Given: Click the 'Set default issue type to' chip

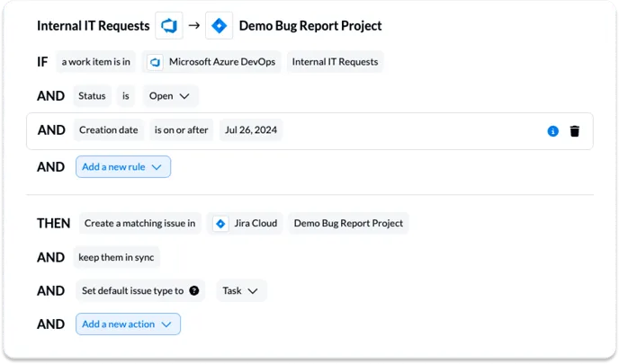Looking at the screenshot, I should [140, 290].
